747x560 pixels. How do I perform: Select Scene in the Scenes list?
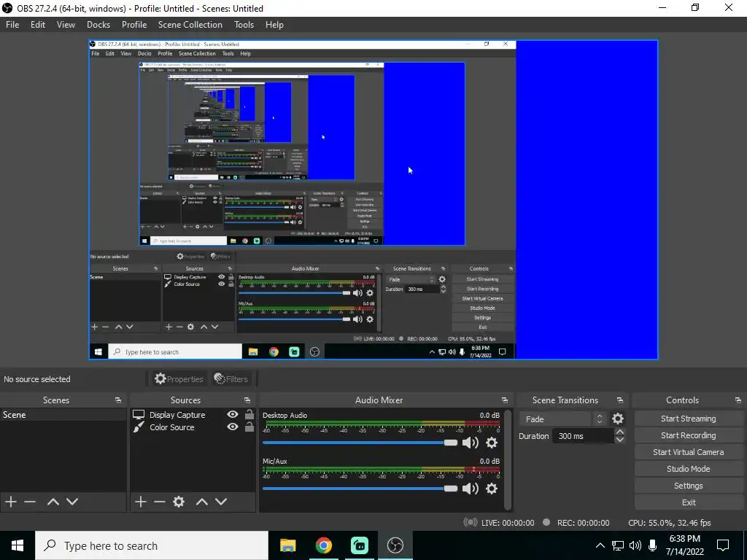pos(63,415)
